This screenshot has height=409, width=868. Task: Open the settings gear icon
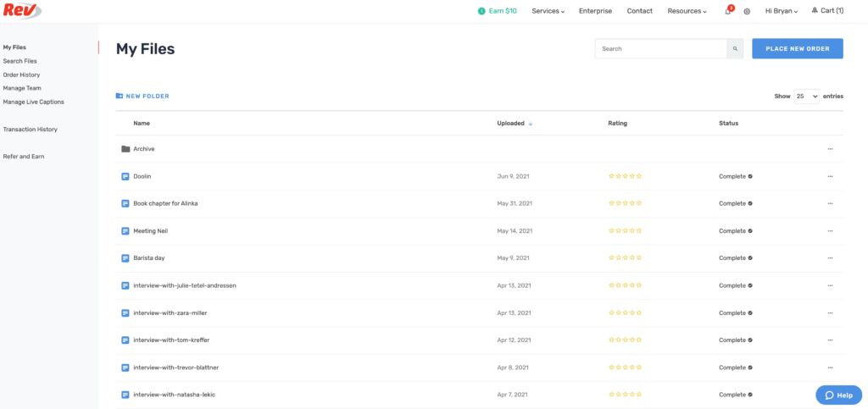[x=747, y=11]
